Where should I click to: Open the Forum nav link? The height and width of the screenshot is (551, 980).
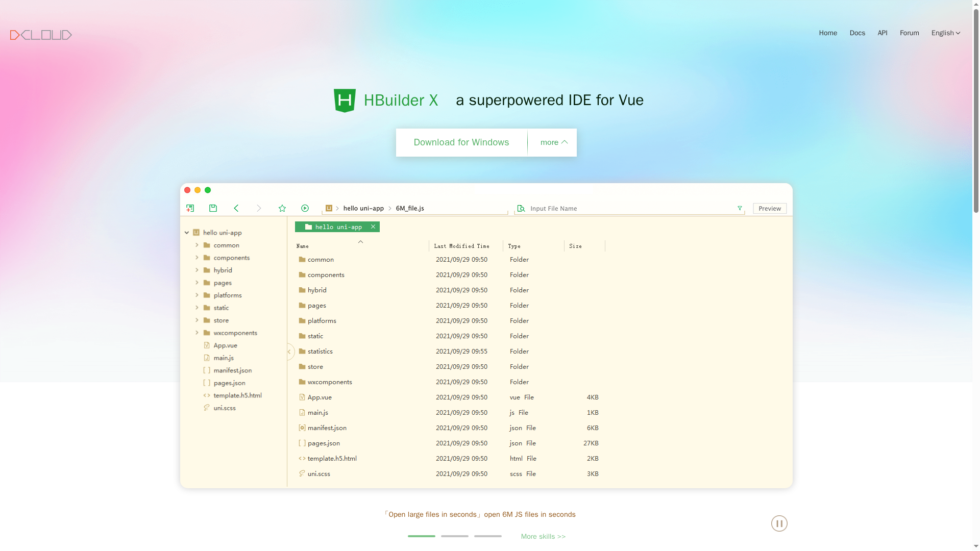[x=910, y=33]
